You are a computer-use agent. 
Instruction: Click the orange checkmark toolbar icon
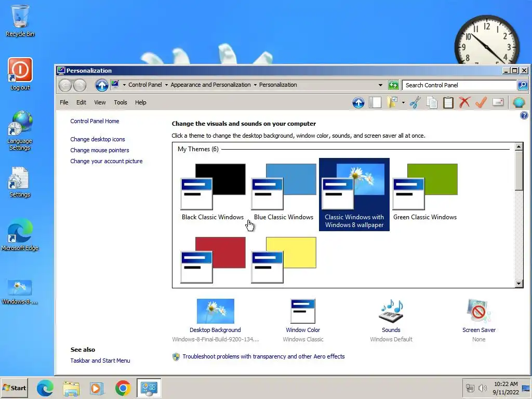coord(481,102)
